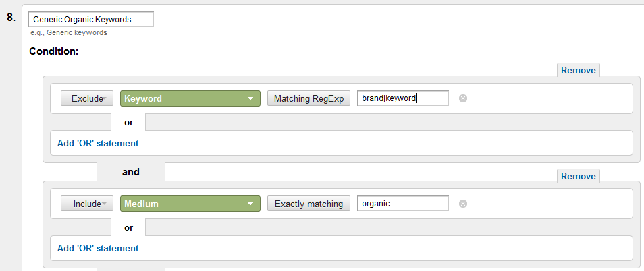644x271 pixels.
Task: Delete the brand|keyword condition with its x icon
Action: point(463,98)
